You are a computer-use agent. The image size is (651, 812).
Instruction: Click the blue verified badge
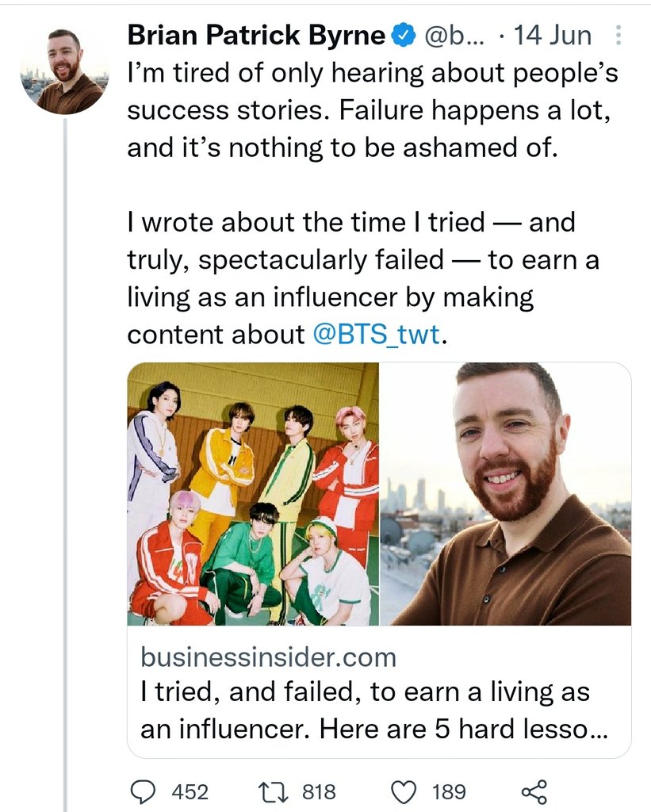point(403,36)
